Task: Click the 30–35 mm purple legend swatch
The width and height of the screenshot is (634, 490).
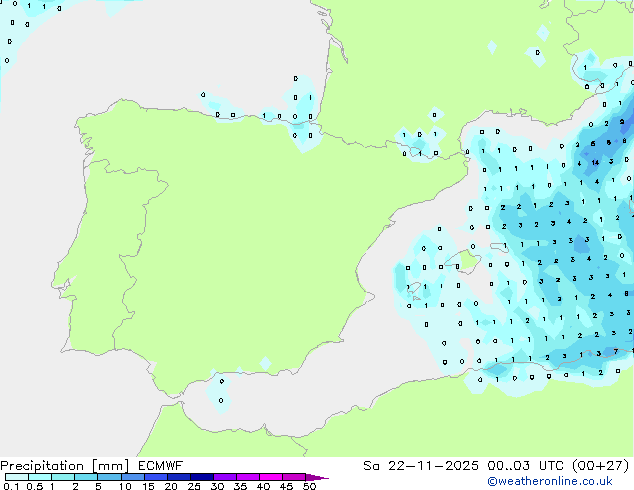Action: 225,477
